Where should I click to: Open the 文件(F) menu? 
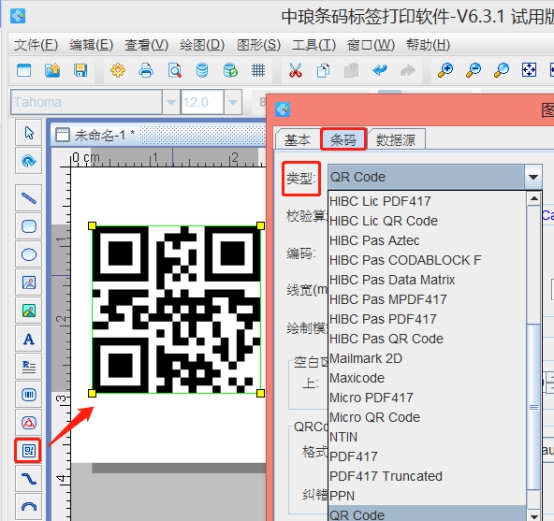coord(36,45)
